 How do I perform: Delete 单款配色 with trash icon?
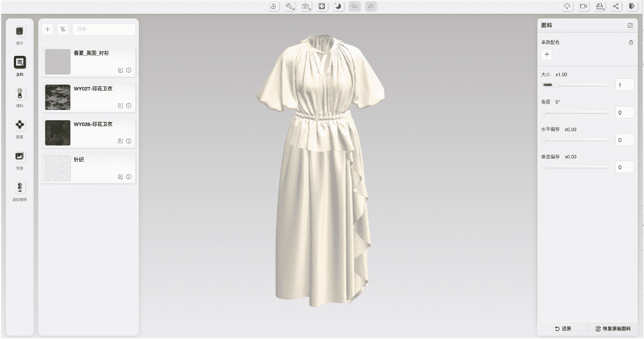click(631, 43)
